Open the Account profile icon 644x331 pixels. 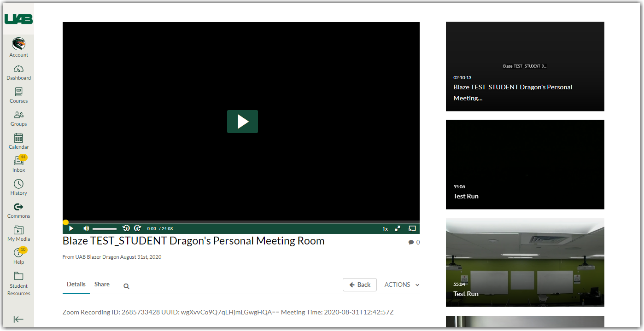(18, 45)
